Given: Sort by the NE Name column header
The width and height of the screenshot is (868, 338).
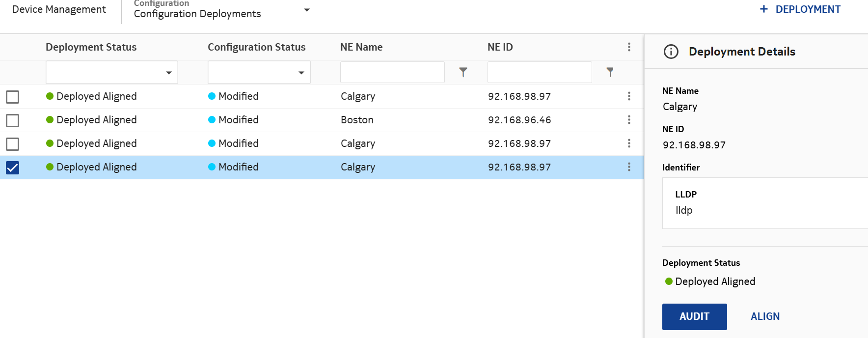Looking at the screenshot, I should point(361,47).
